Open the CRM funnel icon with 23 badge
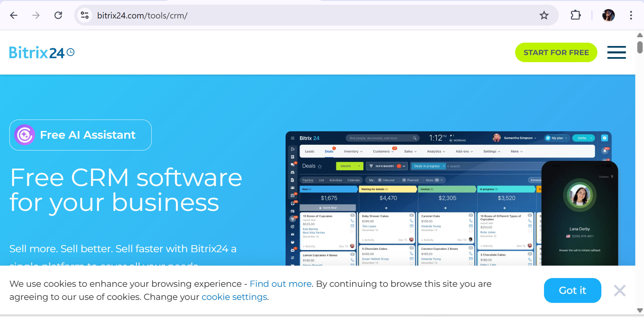 click(x=292, y=219)
